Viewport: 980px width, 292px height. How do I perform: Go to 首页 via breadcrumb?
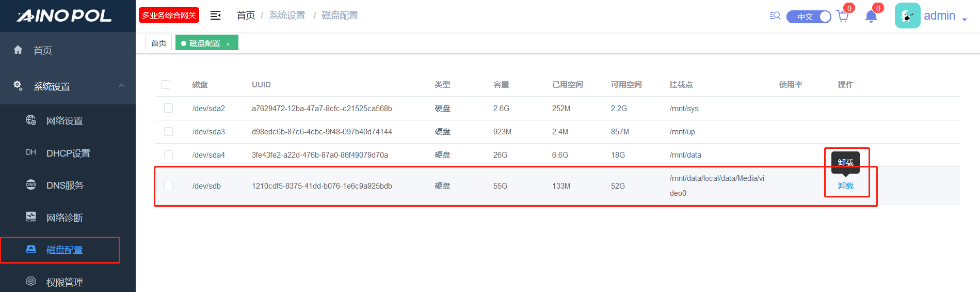coord(246,16)
